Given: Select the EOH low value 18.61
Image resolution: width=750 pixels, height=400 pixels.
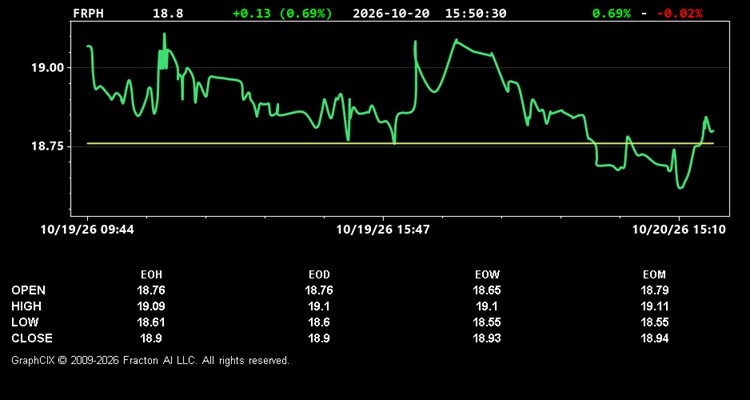Looking at the screenshot, I should click(x=151, y=322).
